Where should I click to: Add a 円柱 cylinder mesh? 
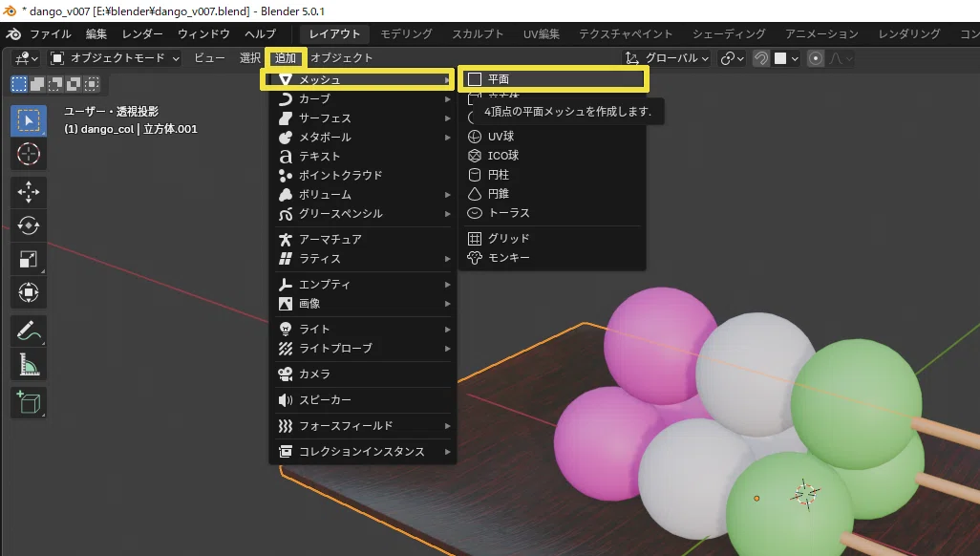[x=552, y=175]
